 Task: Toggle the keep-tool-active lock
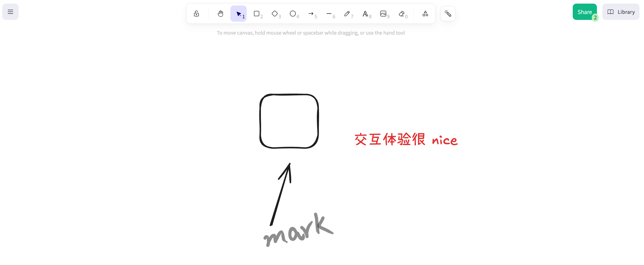click(x=196, y=14)
